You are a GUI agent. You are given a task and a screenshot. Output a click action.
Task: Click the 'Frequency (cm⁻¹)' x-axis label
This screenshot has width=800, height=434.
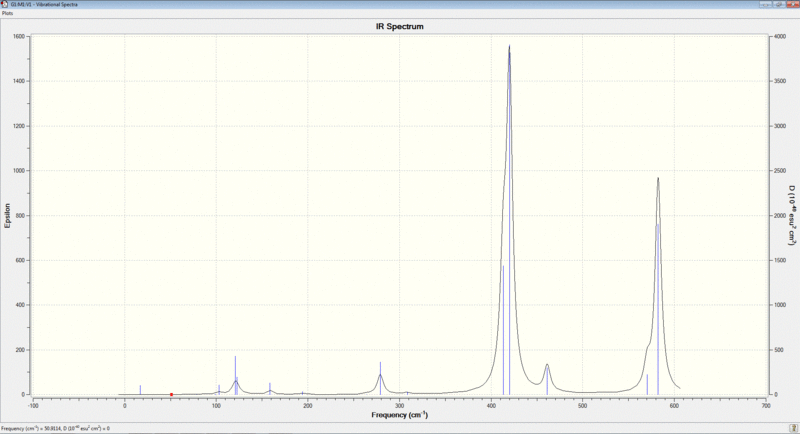click(399, 415)
